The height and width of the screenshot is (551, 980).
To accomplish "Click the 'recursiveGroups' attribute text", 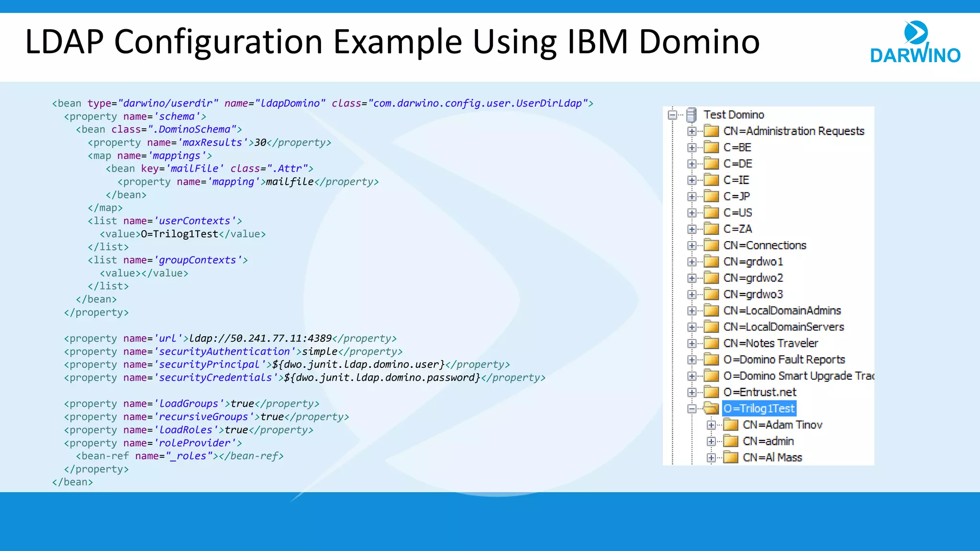I will point(203,417).
